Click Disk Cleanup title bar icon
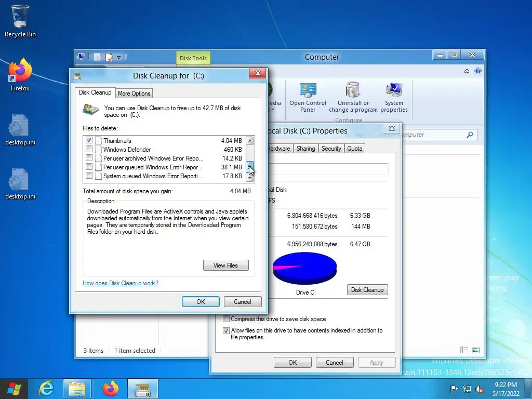 pyautogui.click(x=77, y=76)
